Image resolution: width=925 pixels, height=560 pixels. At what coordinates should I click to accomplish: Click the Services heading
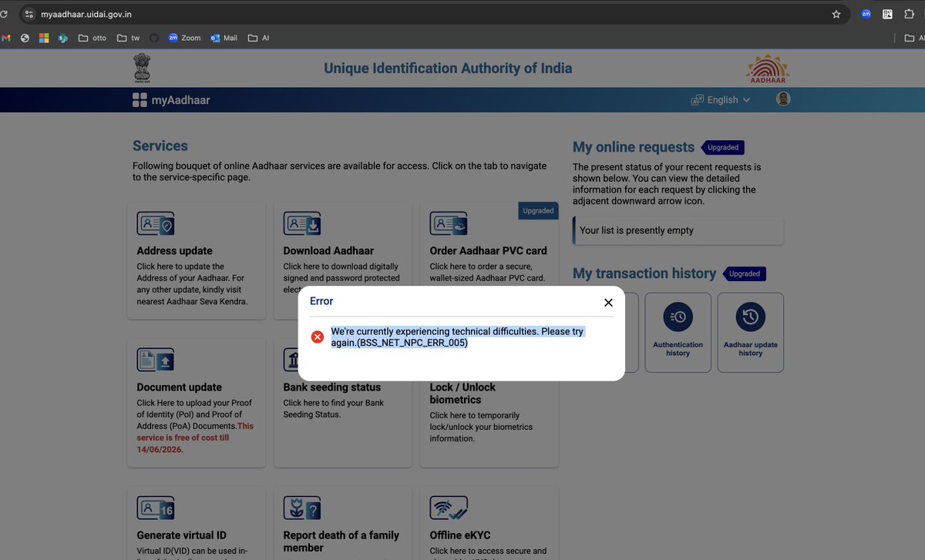coord(160,146)
